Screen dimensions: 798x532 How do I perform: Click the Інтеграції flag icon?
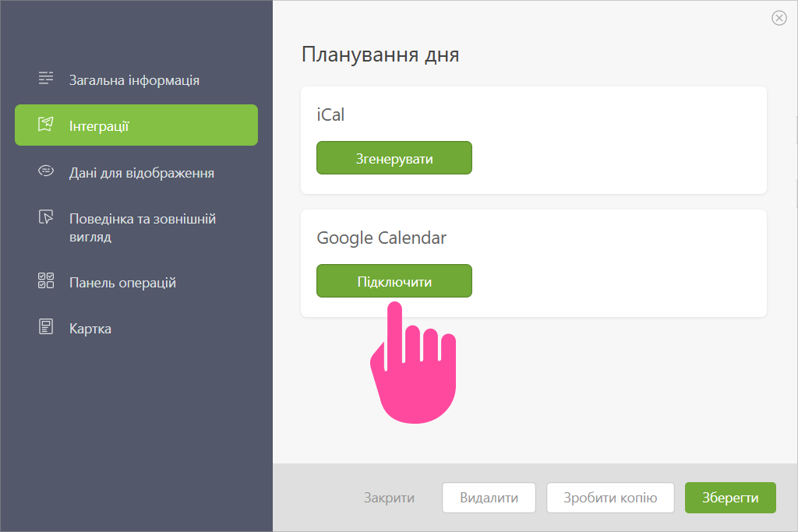coord(46,124)
